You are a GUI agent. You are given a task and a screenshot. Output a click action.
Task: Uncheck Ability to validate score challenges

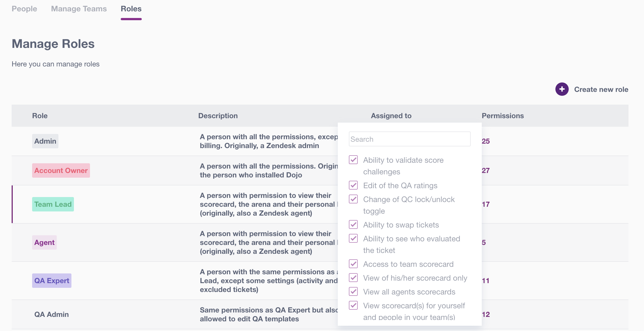[x=353, y=160]
